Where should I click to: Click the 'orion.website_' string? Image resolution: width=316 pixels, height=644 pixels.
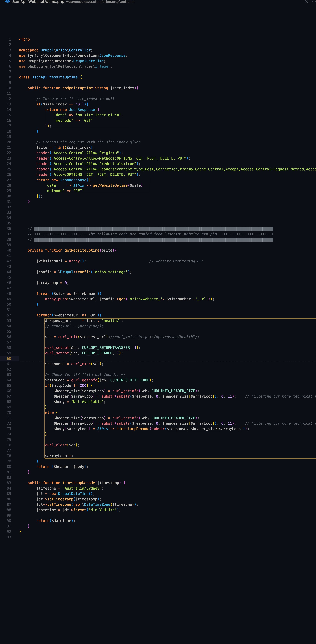pyautogui.click(x=145, y=299)
